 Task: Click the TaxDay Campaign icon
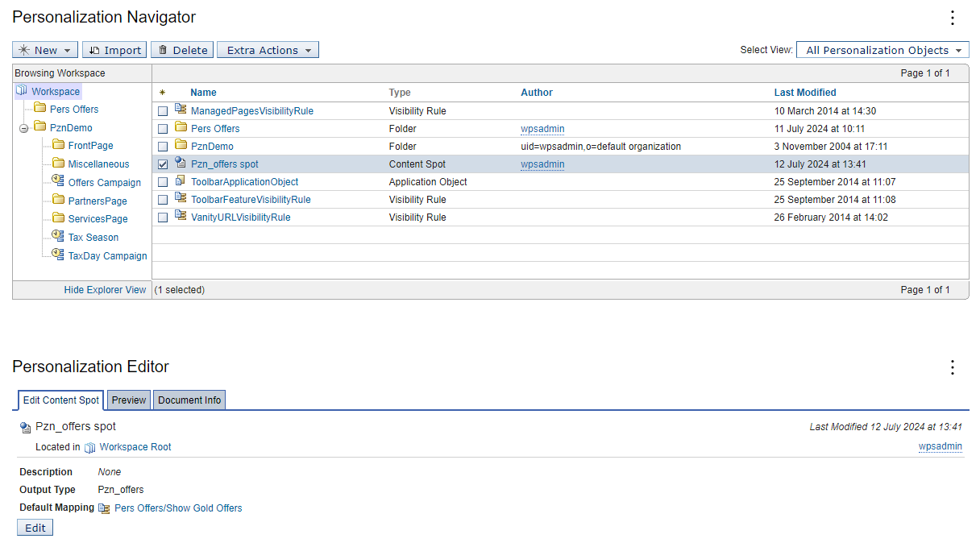coord(58,255)
